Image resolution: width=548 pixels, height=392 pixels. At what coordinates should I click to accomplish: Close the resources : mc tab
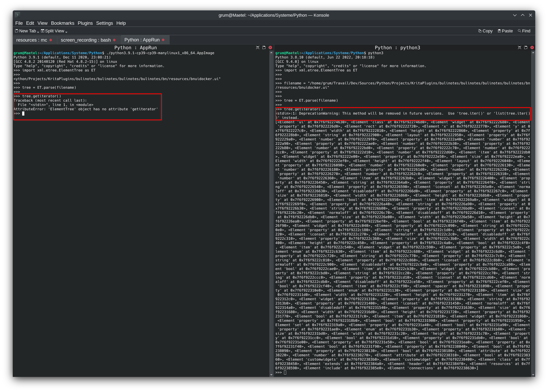pos(51,40)
